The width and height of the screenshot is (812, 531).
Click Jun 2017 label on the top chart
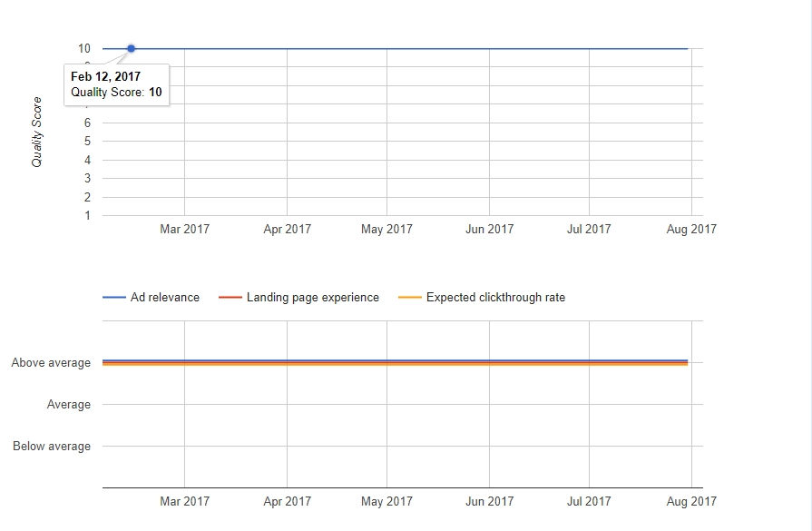(489, 229)
